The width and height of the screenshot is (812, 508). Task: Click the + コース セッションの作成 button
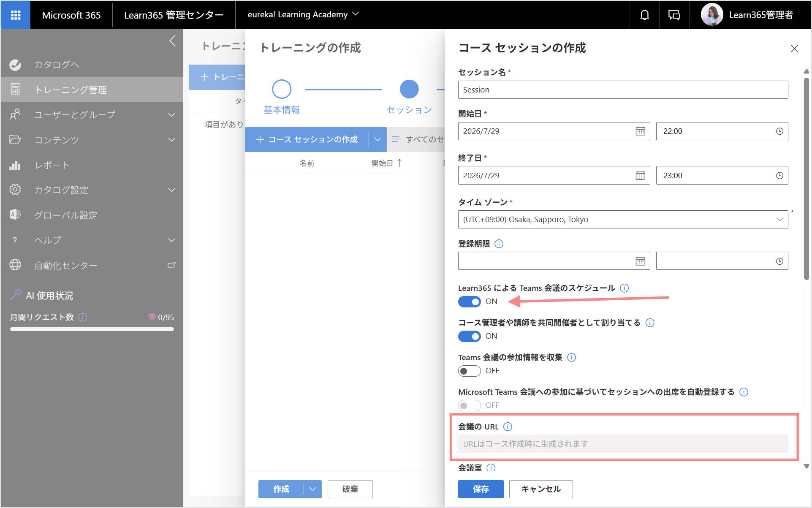307,139
